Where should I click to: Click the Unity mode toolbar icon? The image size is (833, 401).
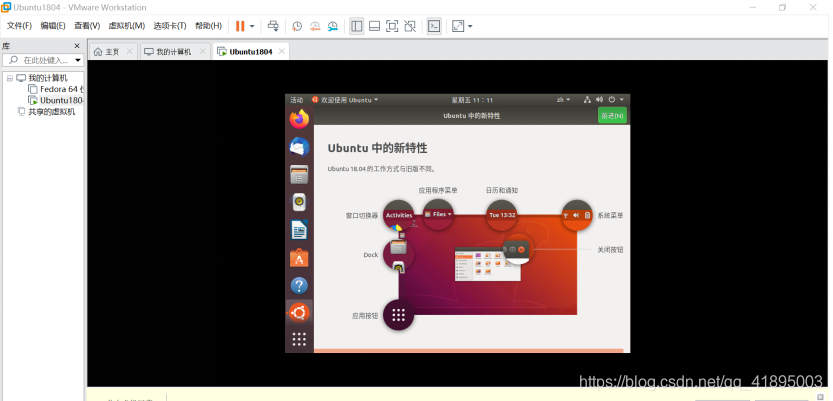tap(410, 26)
